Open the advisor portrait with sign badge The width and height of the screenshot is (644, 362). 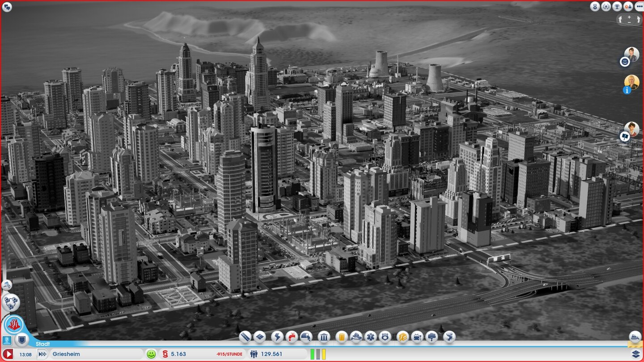631,129
